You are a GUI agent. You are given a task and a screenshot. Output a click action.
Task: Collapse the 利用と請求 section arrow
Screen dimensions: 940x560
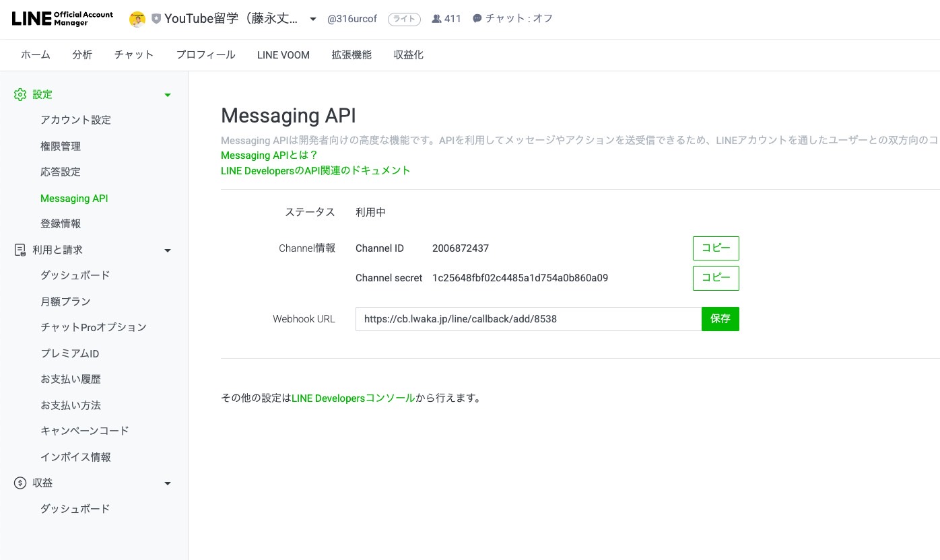[x=168, y=250]
